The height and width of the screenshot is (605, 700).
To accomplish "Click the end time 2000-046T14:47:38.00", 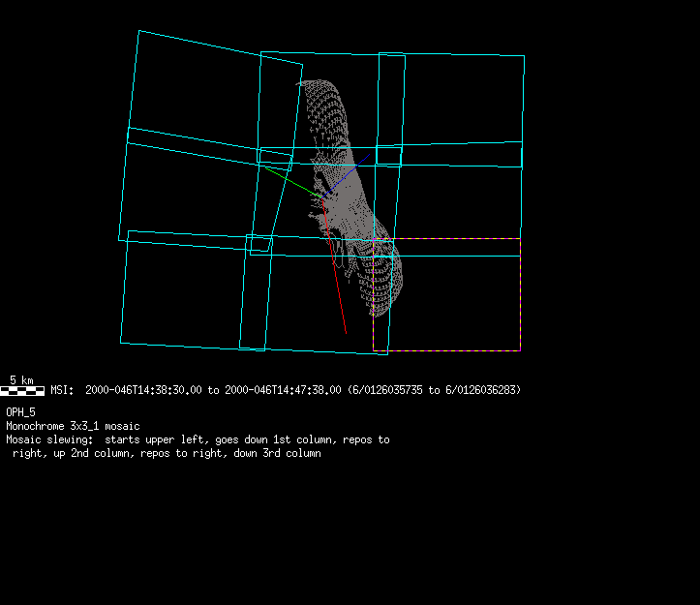I will click(283, 390).
